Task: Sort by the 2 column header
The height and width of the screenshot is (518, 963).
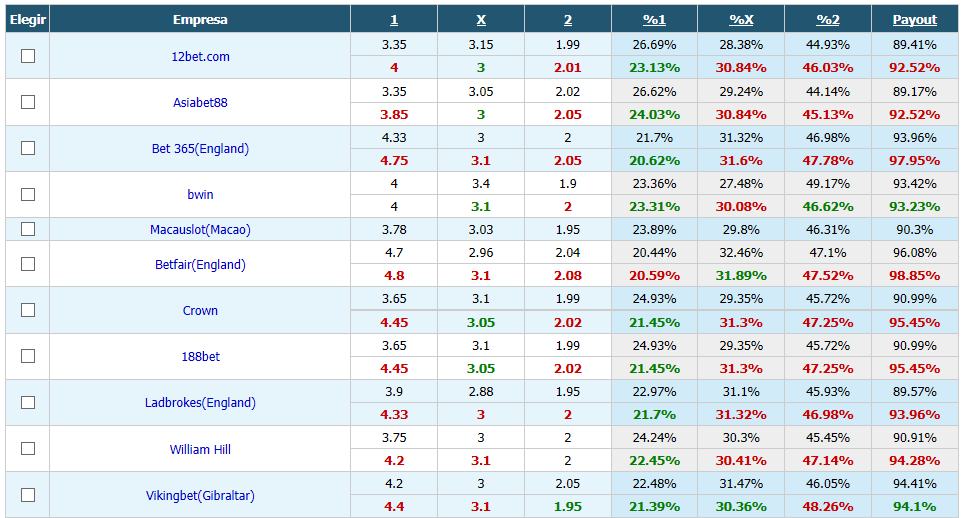Action: pos(567,20)
